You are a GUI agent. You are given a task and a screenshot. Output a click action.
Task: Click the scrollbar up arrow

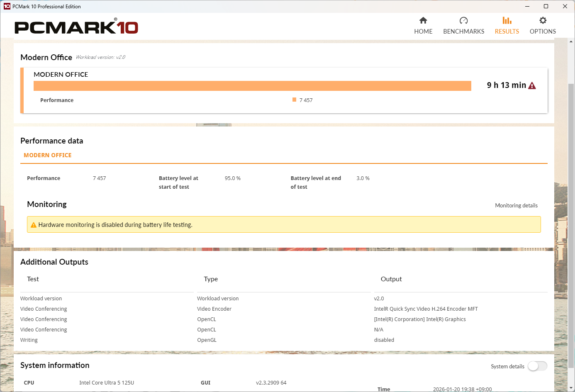[x=571, y=41]
